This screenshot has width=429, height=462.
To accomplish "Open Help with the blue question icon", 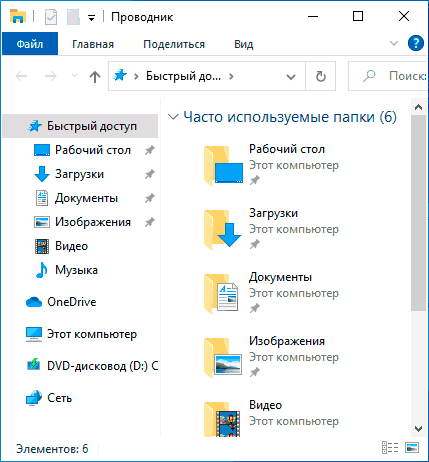I will [x=416, y=43].
